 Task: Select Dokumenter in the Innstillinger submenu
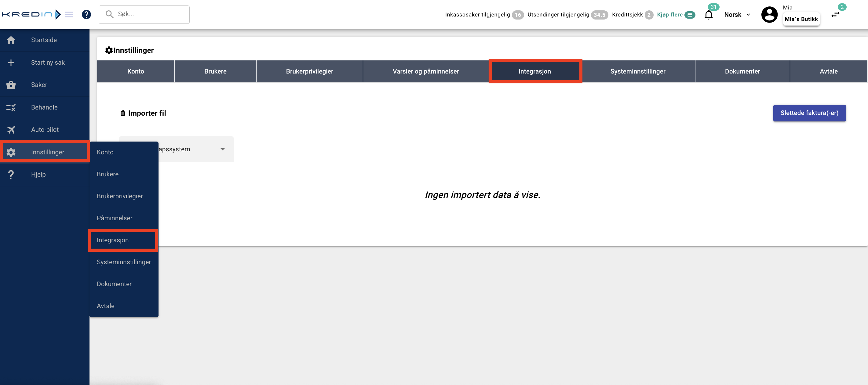pos(114,284)
